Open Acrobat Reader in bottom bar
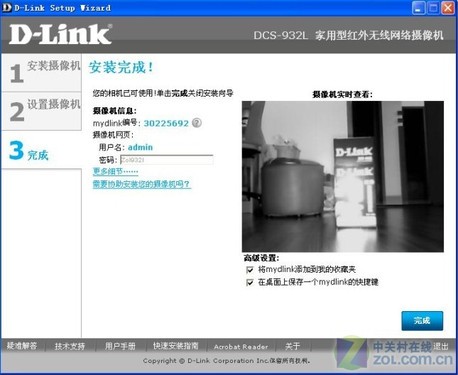This screenshot has height=375, width=458. tap(241, 347)
